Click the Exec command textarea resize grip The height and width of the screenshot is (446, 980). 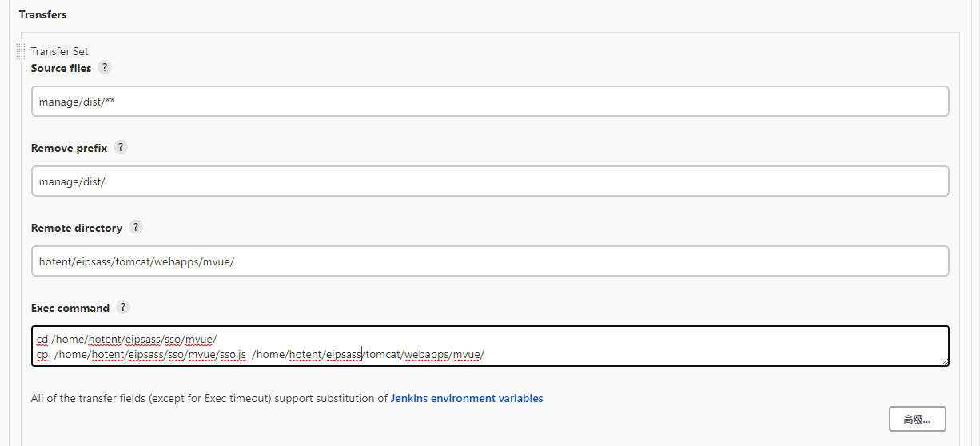pos(945,362)
